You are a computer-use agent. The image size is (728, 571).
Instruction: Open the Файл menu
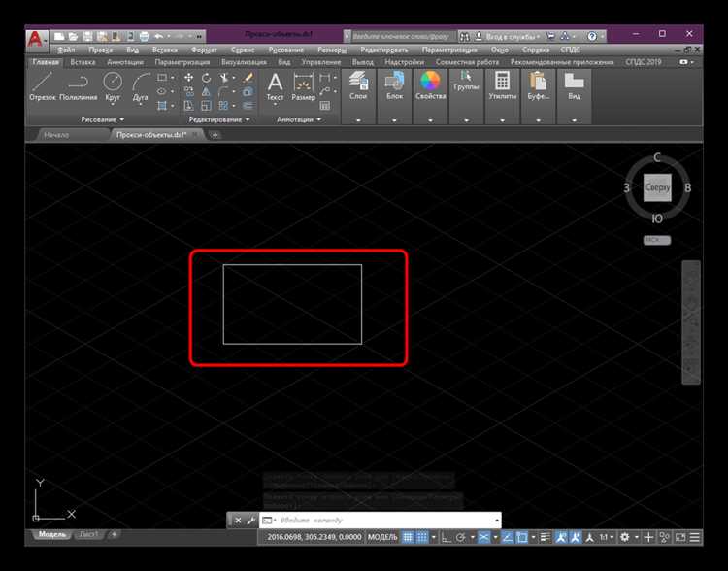pyautogui.click(x=66, y=49)
